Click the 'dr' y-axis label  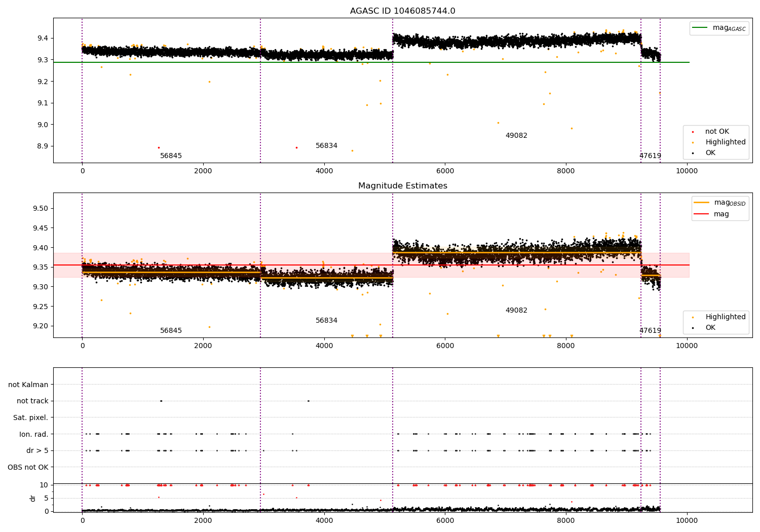tap(33, 498)
